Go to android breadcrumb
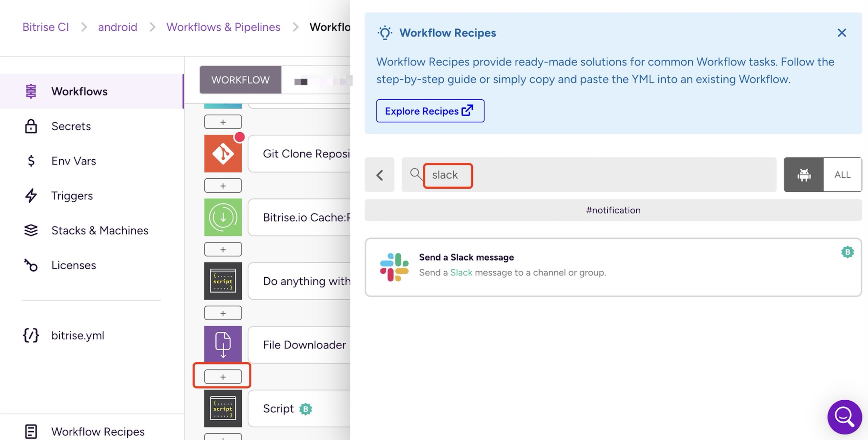The width and height of the screenshot is (868, 440). (118, 27)
